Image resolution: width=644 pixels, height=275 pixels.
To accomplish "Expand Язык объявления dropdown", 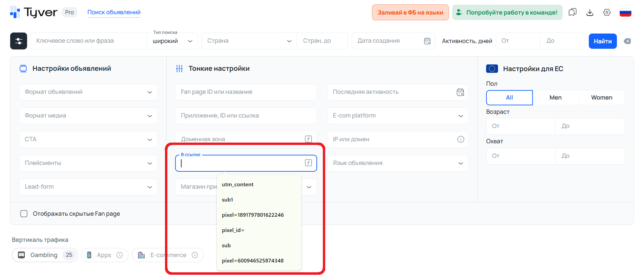I will point(398,163).
